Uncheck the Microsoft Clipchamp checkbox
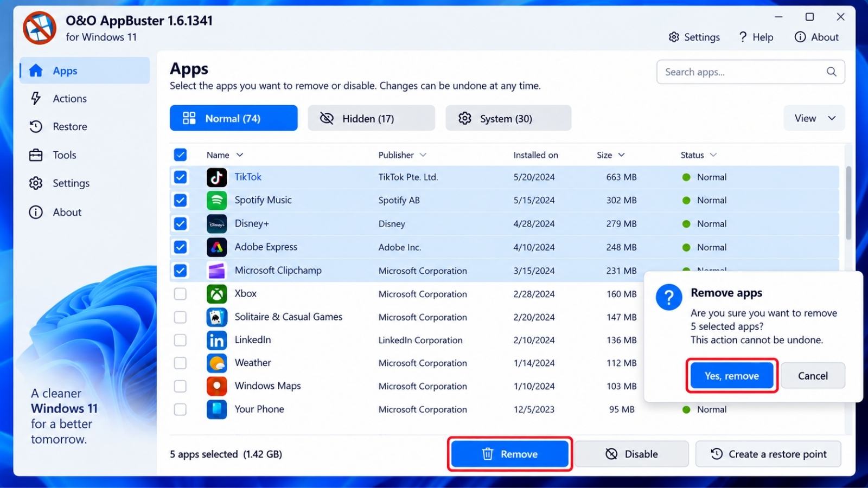Screen dimensions: 868x488 [x=180, y=271]
